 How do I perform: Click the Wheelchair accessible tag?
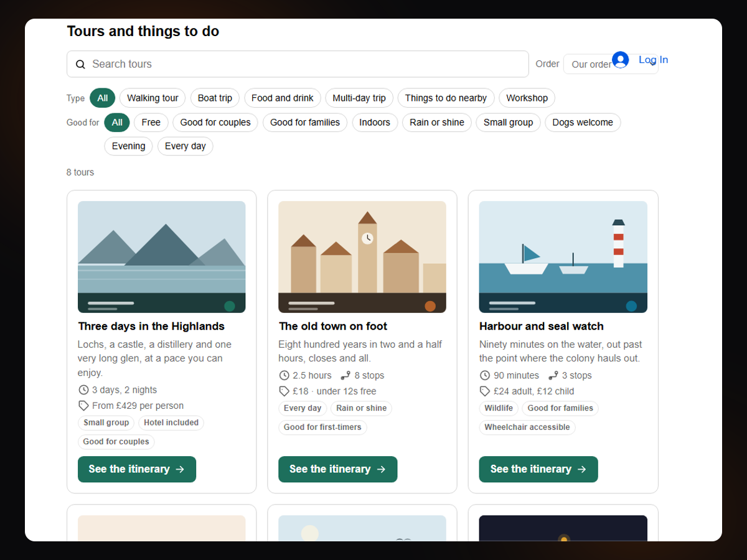[x=527, y=427]
